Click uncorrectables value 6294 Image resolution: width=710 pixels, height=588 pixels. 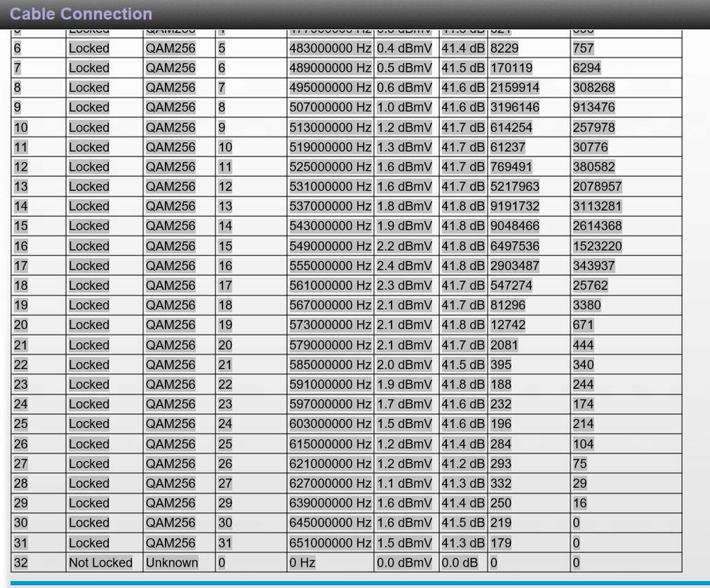pos(586,68)
